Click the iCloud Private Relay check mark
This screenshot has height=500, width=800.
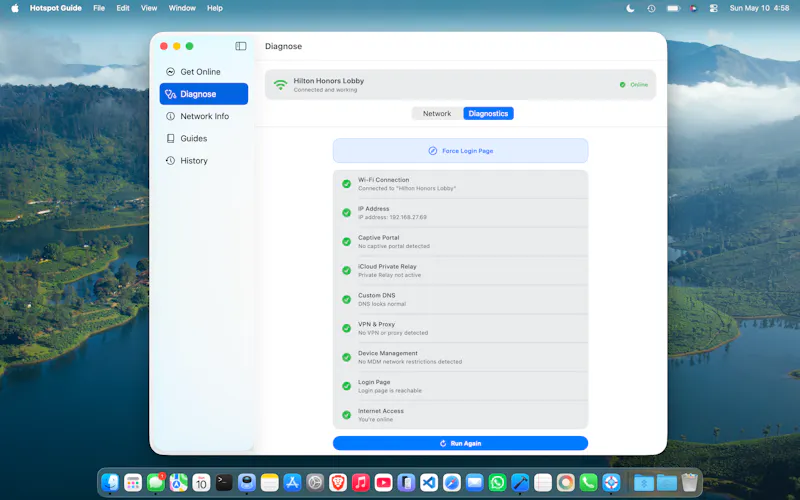(x=346, y=270)
